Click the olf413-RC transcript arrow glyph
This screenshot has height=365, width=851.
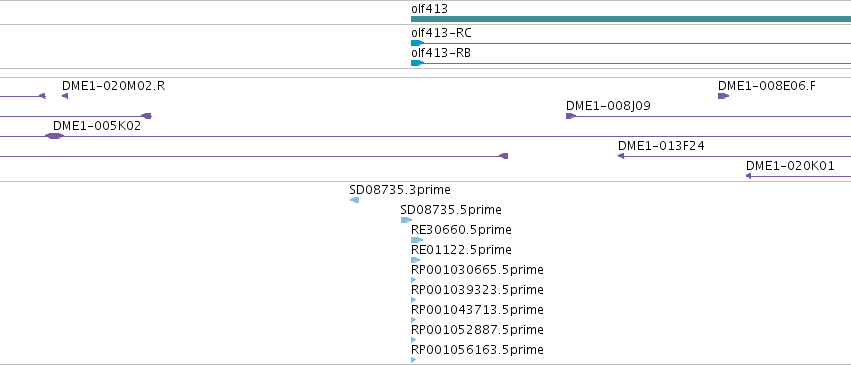417,43
